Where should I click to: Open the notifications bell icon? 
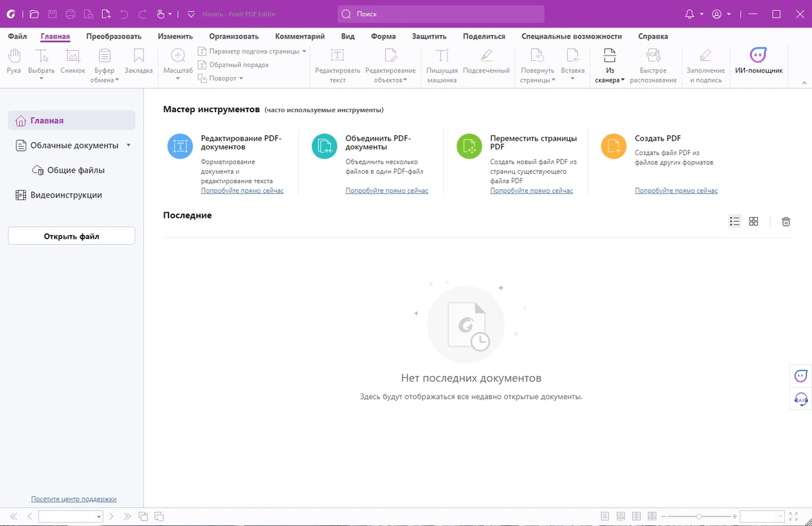[x=690, y=14]
